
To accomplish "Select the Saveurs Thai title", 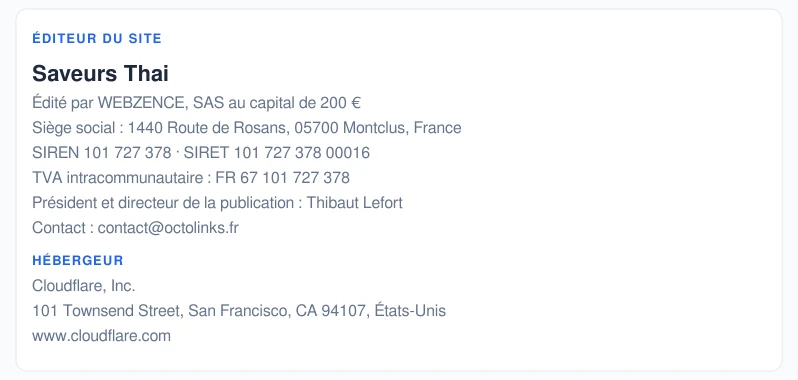I will [x=100, y=74].
